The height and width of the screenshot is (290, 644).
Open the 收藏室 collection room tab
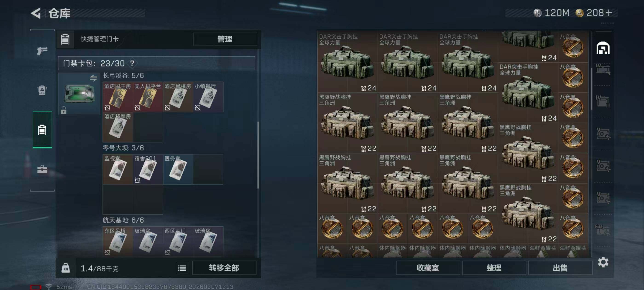click(x=428, y=268)
